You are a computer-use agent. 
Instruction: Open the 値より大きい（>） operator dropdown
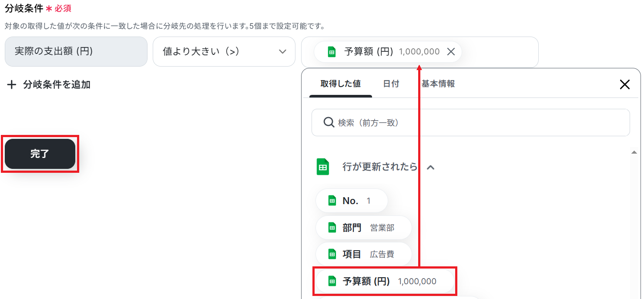224,51
